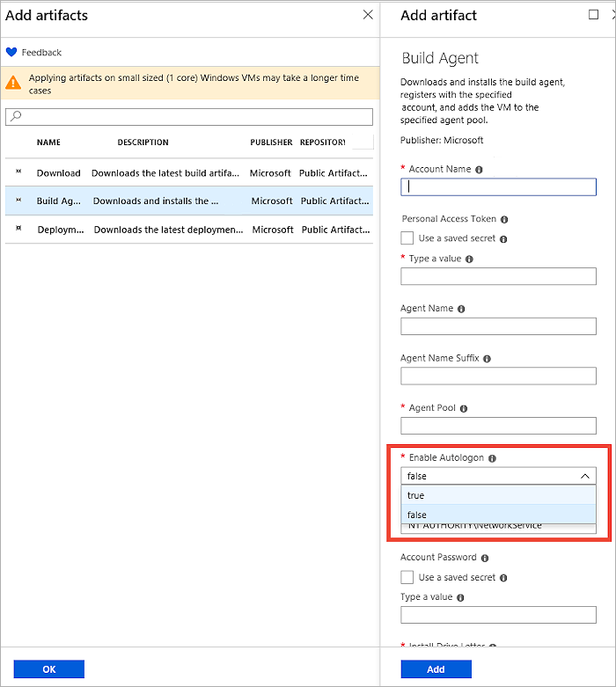Click the OK button
This screenshot has width=616, height=687.
49,669
